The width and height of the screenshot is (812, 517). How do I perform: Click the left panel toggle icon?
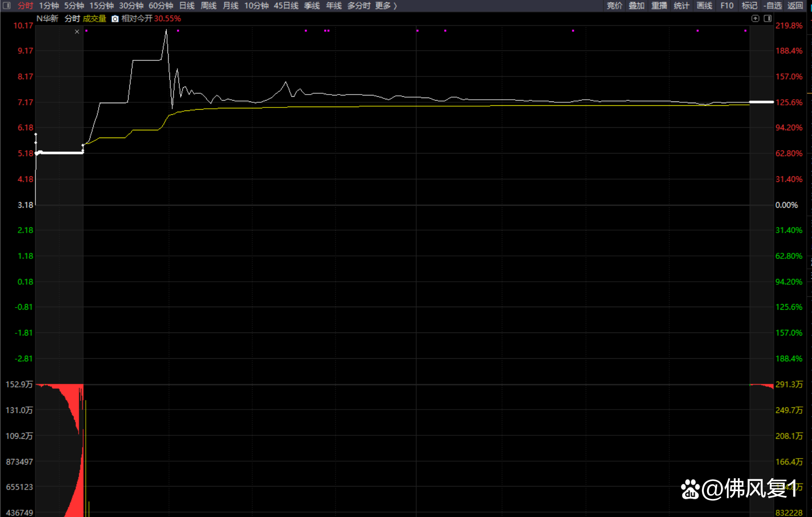[6, 6]
